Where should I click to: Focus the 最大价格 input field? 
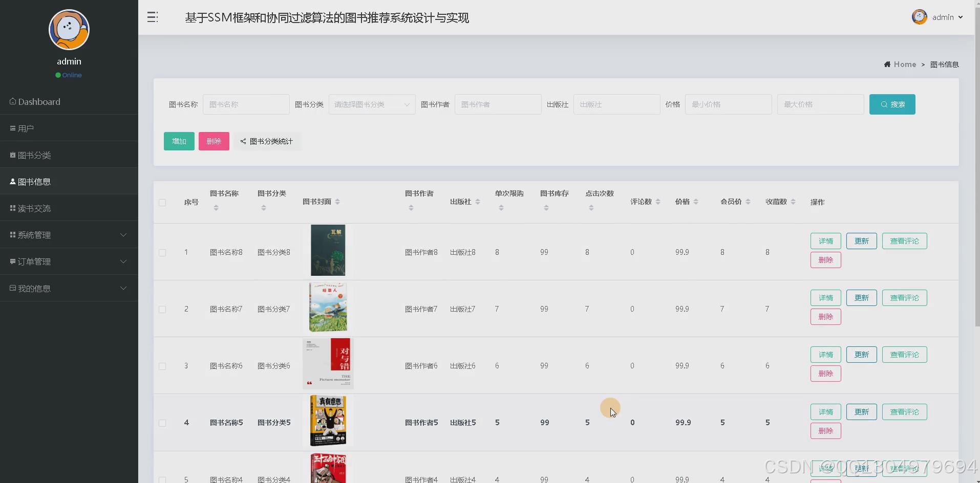coord(821,104)
